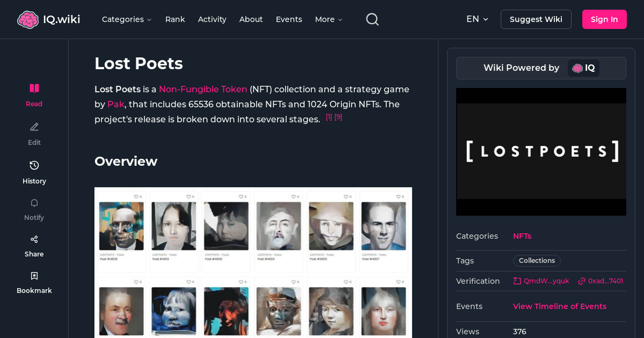Enable notifications with the Notify bell
The width and height of the screenshot is (644, 338).
click(34, 203)
